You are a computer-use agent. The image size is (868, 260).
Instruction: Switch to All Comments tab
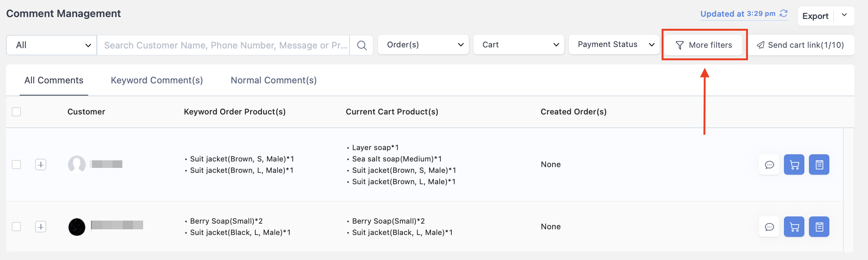click(x=54, y=80)
